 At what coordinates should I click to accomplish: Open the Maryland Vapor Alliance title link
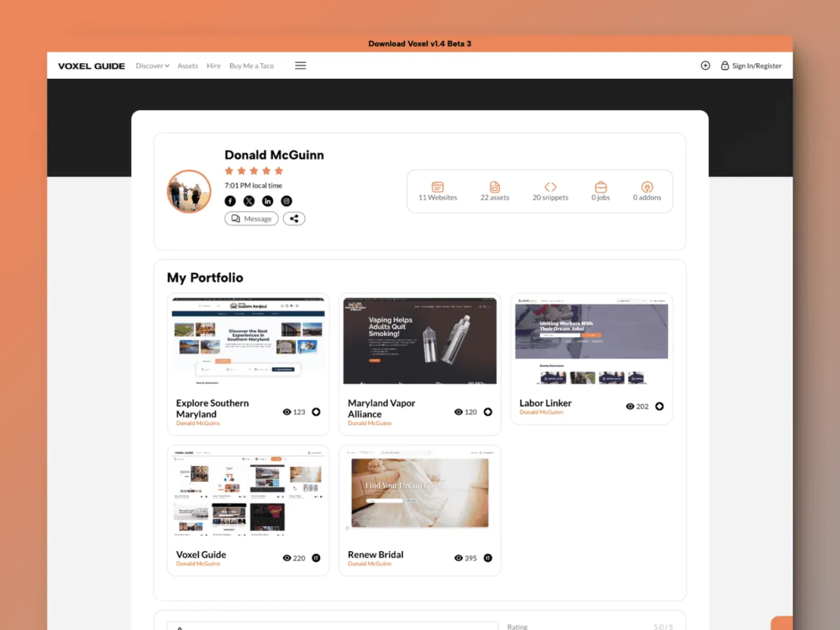click(381, 408)
